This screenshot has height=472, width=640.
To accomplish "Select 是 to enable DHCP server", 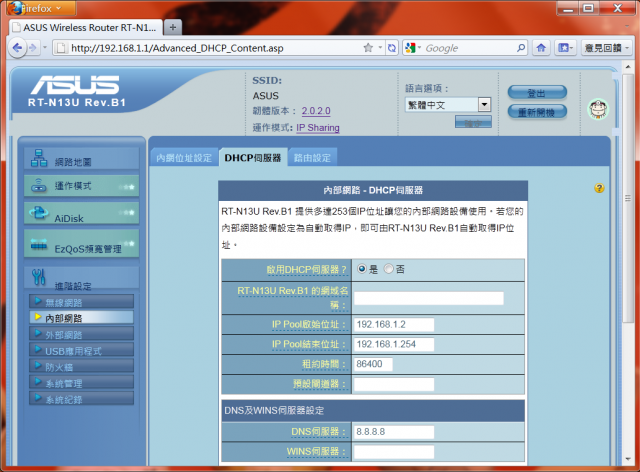I will (x=362, y=269).
